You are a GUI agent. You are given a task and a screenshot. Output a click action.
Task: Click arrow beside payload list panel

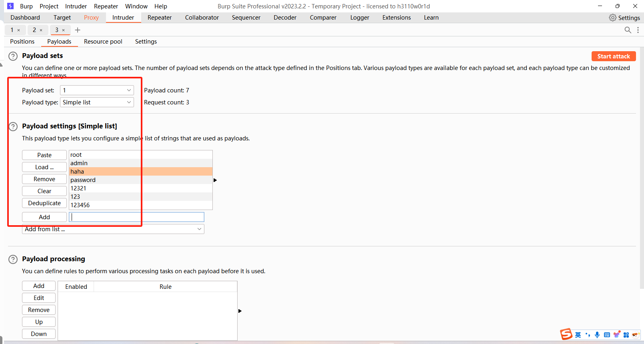pyautogui.click(x=215, y=180)
